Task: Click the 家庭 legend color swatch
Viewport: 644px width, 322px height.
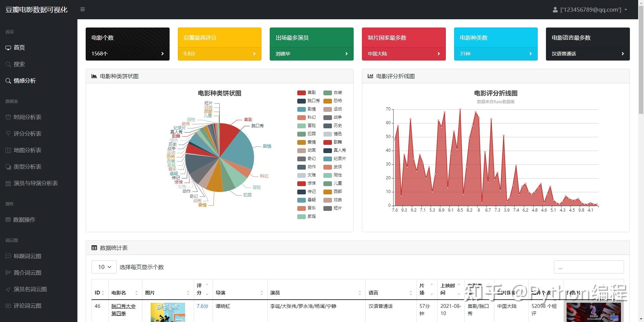Action: click(x=301, y=216)
